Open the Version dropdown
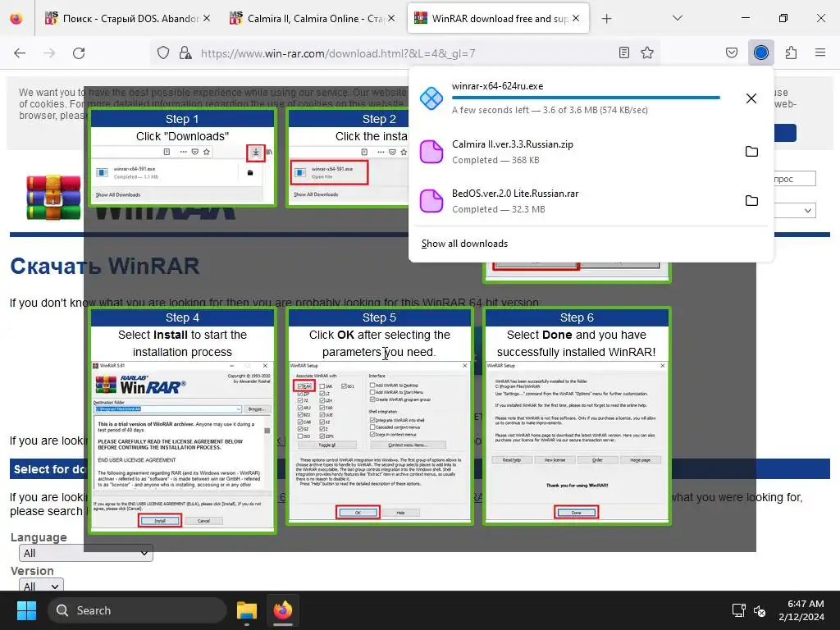840x630 pixels. coord(41,585)
